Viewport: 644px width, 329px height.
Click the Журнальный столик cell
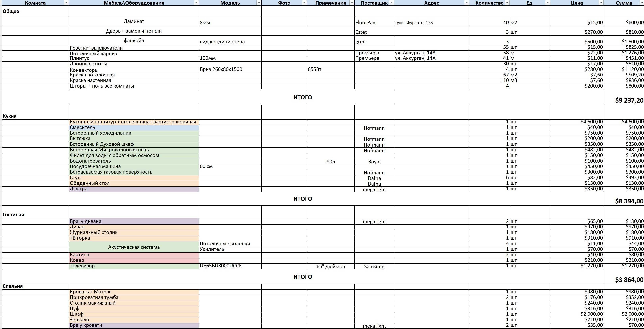tap(134, 233)
